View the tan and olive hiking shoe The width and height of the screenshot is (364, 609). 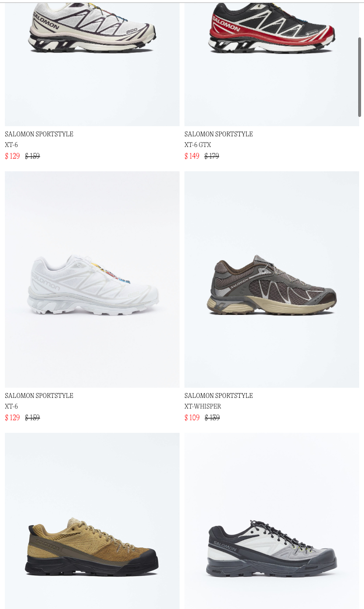coord(92,521)
